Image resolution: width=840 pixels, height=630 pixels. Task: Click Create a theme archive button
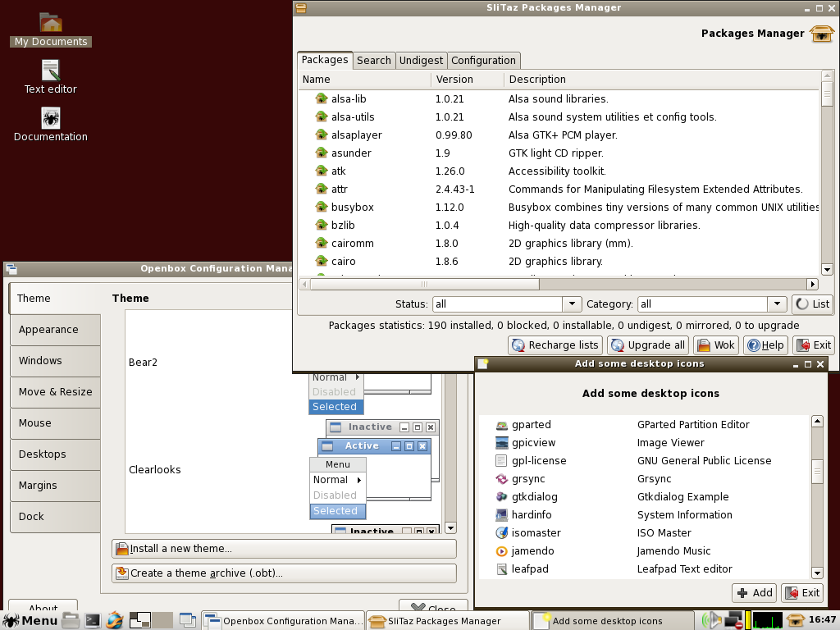tap(284, 573)
